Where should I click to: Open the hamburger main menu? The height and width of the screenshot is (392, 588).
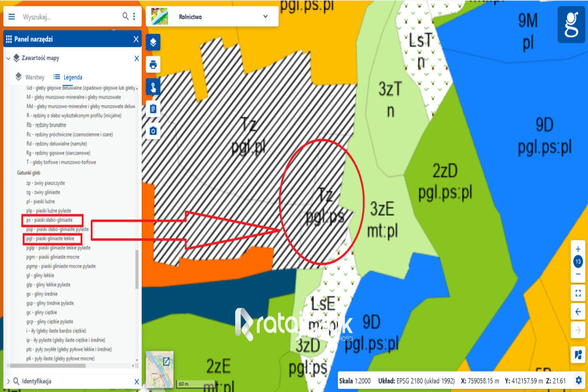(12, 17)
